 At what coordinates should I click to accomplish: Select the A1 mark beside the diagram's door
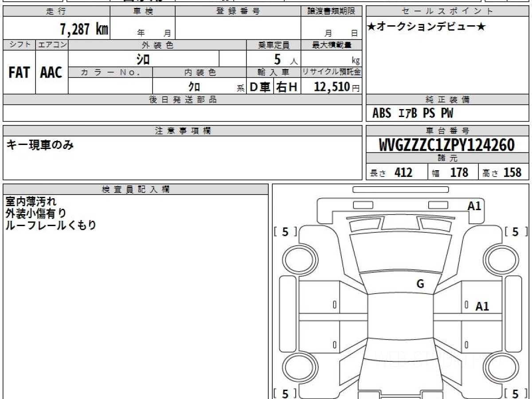[482, 306]
